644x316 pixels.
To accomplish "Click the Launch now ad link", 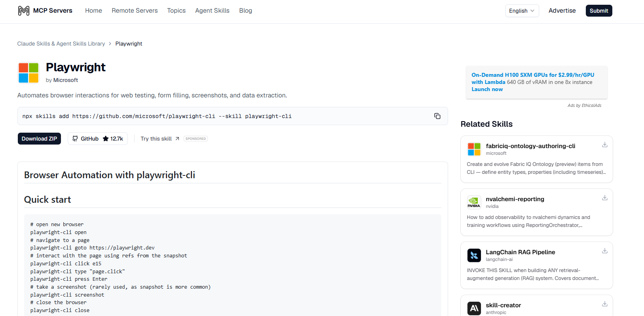I will pyautogui.click(x=487, y=89).
